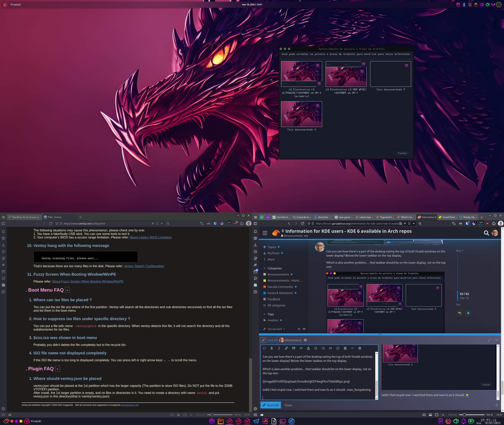The width and height of the screenshot is (504, 425).
Task: Toggle bookmark for the Garuda forum page
Action: [x=409, y=224]
